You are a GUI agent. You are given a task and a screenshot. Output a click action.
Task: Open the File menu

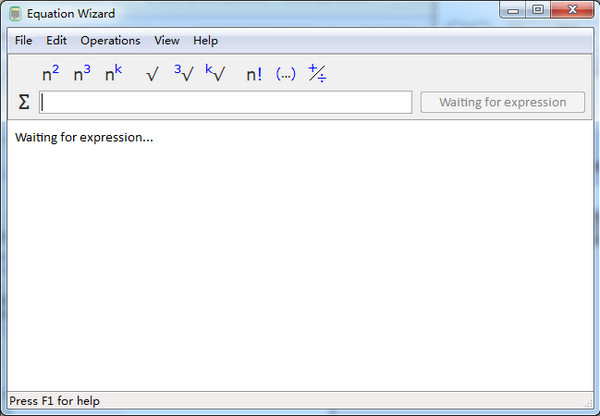pos(23,41)
